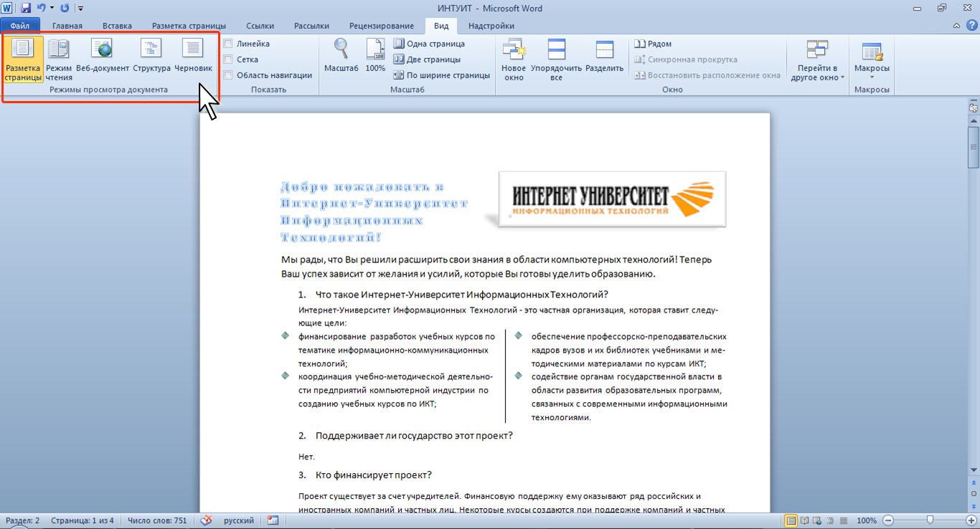Enable the Линейка ruler checkbox

coord(228,44)
